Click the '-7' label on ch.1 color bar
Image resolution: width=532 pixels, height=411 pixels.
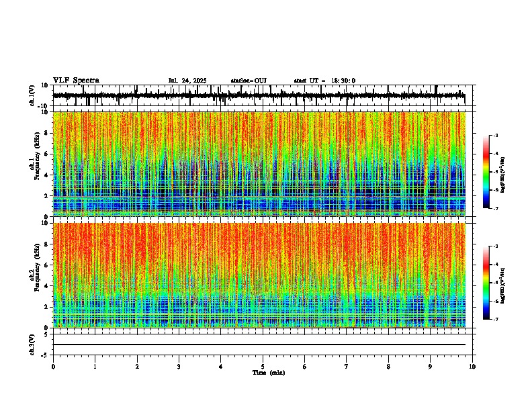tap(495, 208)
